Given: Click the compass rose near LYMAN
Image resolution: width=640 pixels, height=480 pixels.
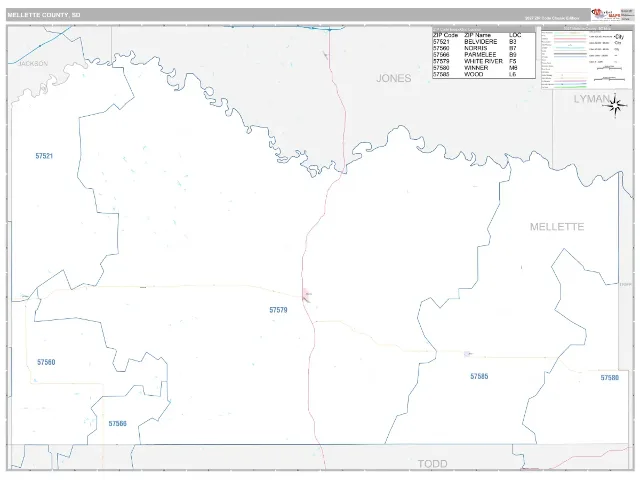Looking at the screenshot, I should (615, 106).
